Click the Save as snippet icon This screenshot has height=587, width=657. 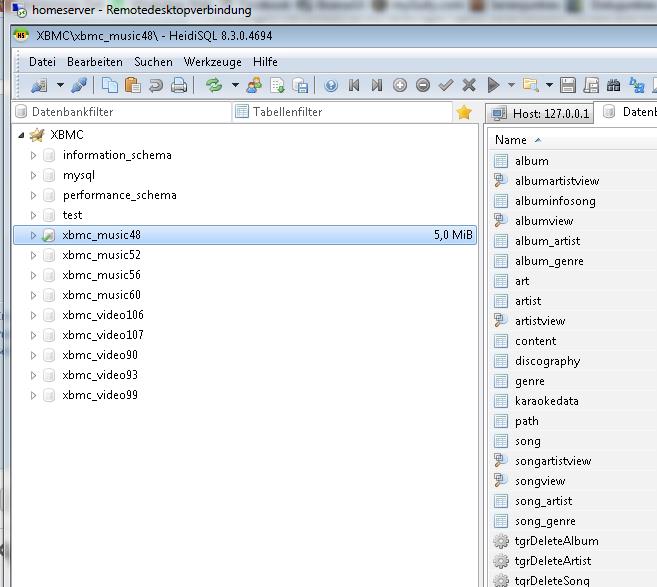click(x=591, y=85)
